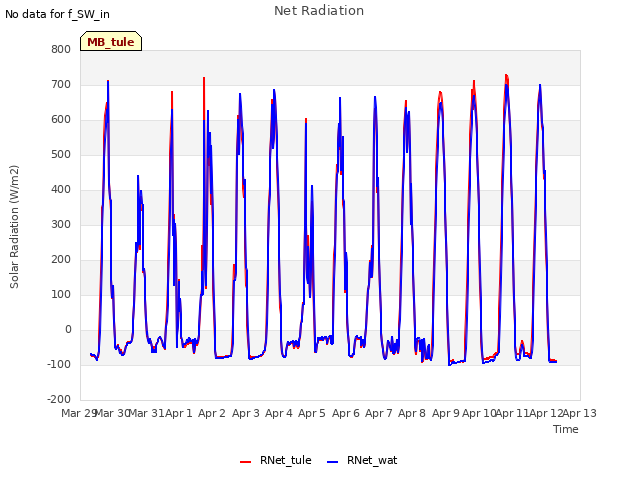Screen dimensions: 640x480
Task: Click the Apr 5 x-axis label
Action: (312, 413)
